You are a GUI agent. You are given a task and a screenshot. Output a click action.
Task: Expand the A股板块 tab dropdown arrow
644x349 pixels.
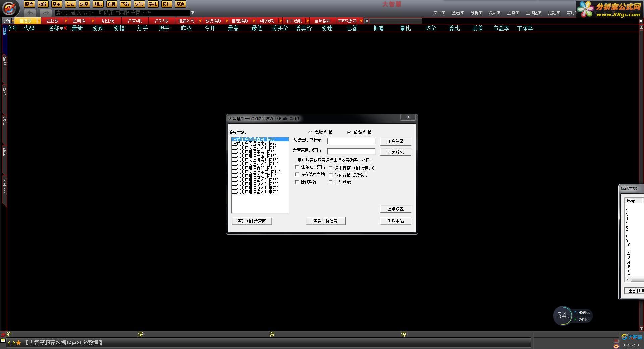tap(280, 21)
